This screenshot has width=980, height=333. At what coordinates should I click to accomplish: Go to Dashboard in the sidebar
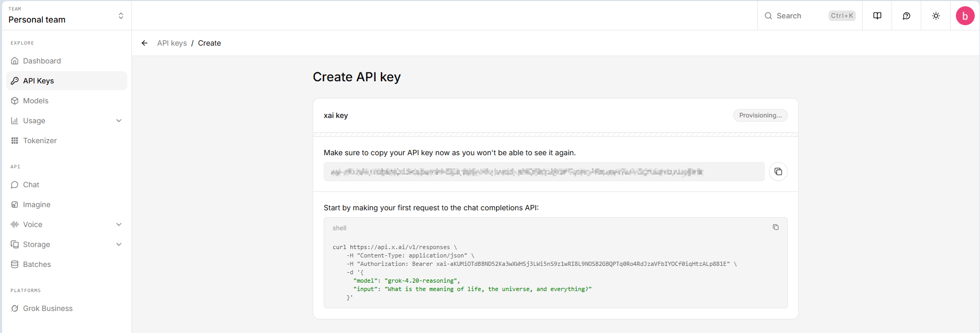click(42, 61)
